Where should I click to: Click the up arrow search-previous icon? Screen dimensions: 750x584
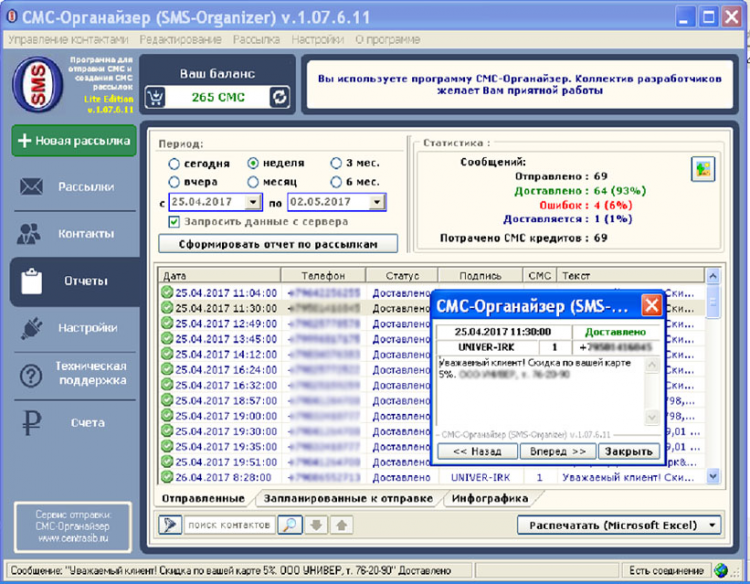click(x=342, y=525)
